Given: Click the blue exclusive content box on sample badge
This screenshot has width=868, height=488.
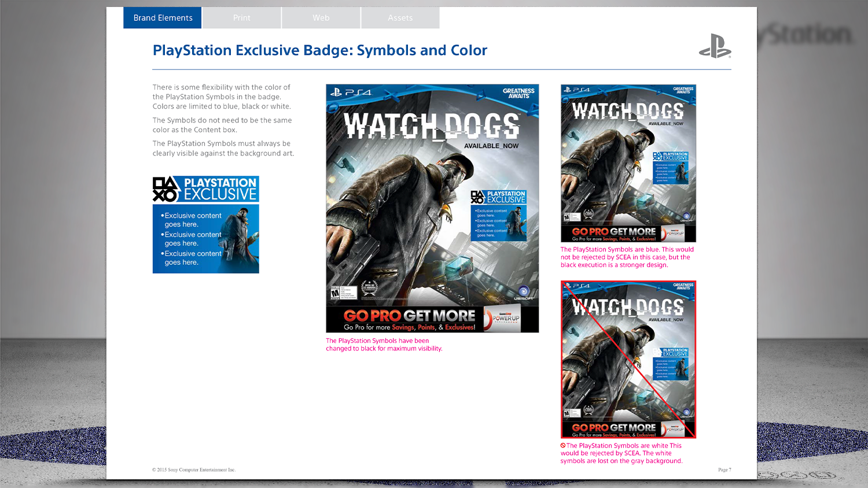Looking at the screenshot, I should [x=205, y=239].
